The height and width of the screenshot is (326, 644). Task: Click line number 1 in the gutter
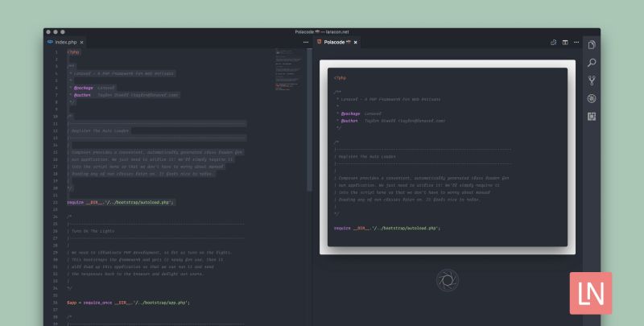[56, 52]
